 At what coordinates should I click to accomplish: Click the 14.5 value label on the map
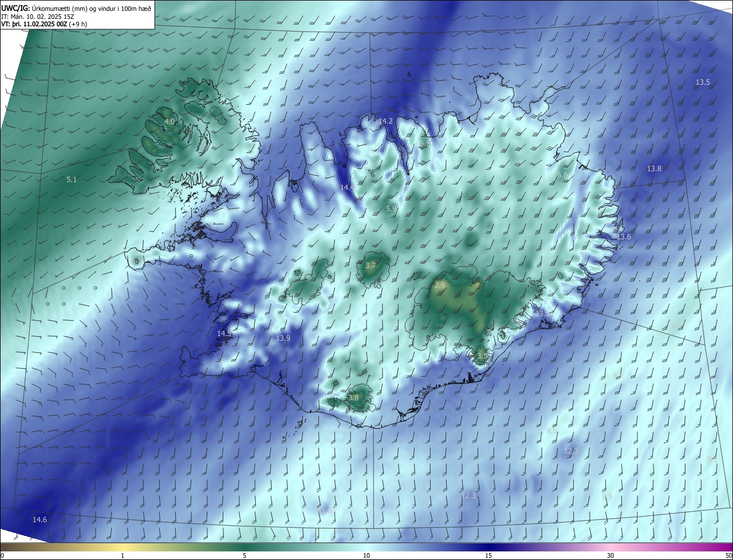[224, 334]
